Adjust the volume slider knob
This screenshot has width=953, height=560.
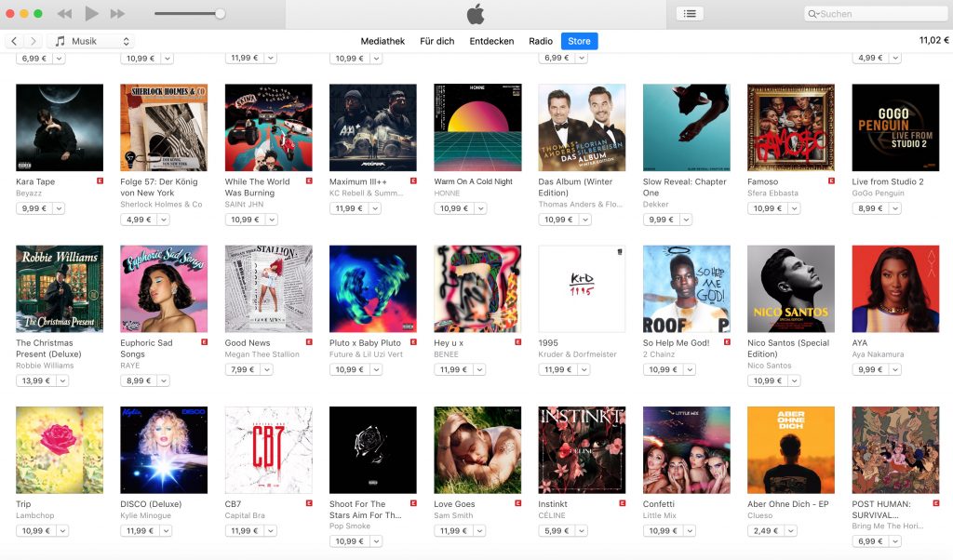click(220, 13)
